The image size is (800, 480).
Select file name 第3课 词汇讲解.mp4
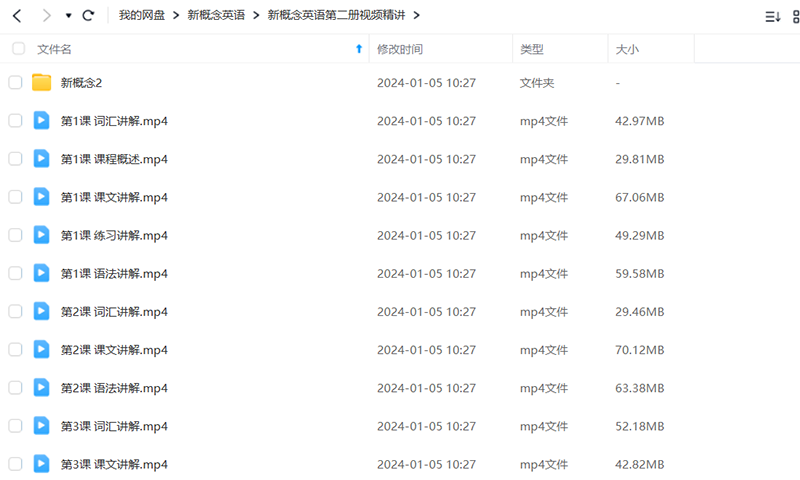(x=114, y=427)
